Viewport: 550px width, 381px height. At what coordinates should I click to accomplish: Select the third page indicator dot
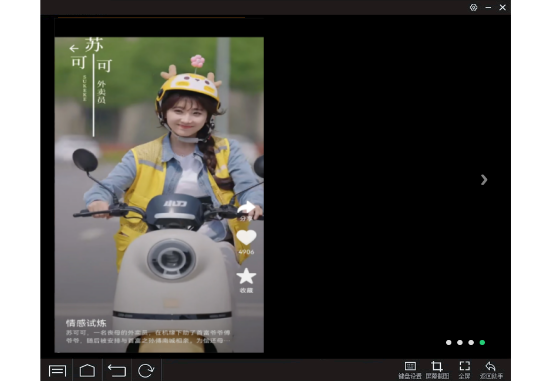pos(471,342)
